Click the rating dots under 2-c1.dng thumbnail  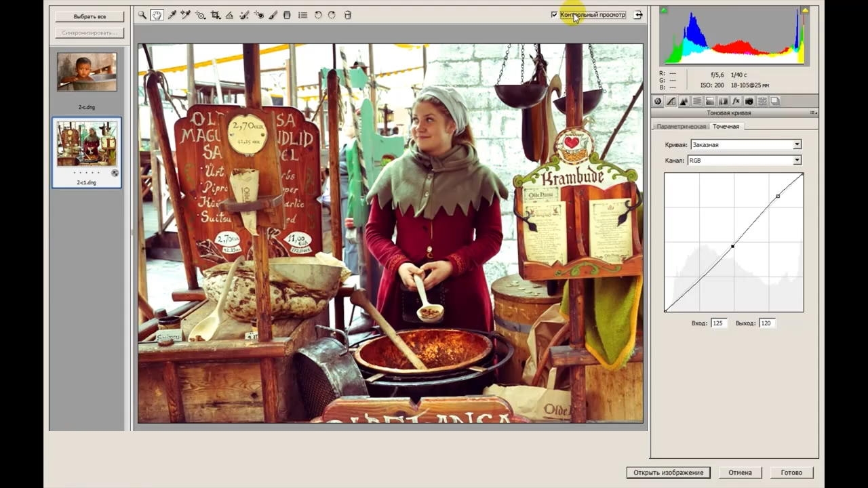coord(86,173)
